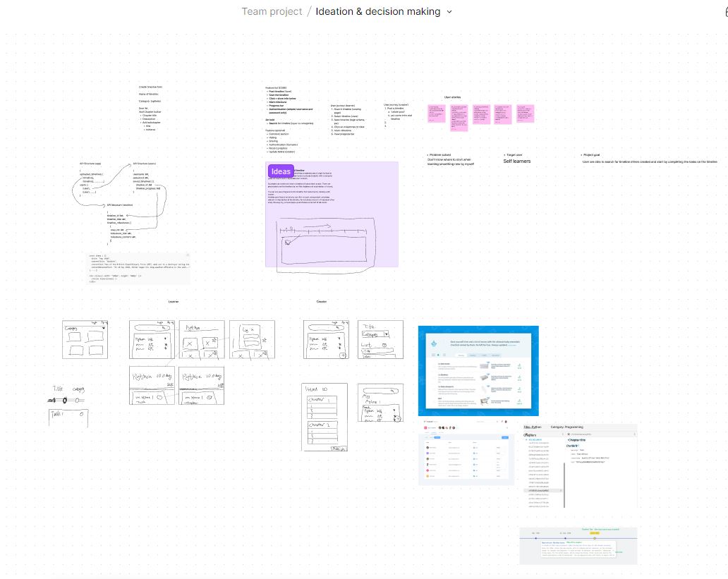Select the second, tallest pink sticky note
The width and height of the screenshot is (728, 579).
pyautogui.click(x=459, y=118)
